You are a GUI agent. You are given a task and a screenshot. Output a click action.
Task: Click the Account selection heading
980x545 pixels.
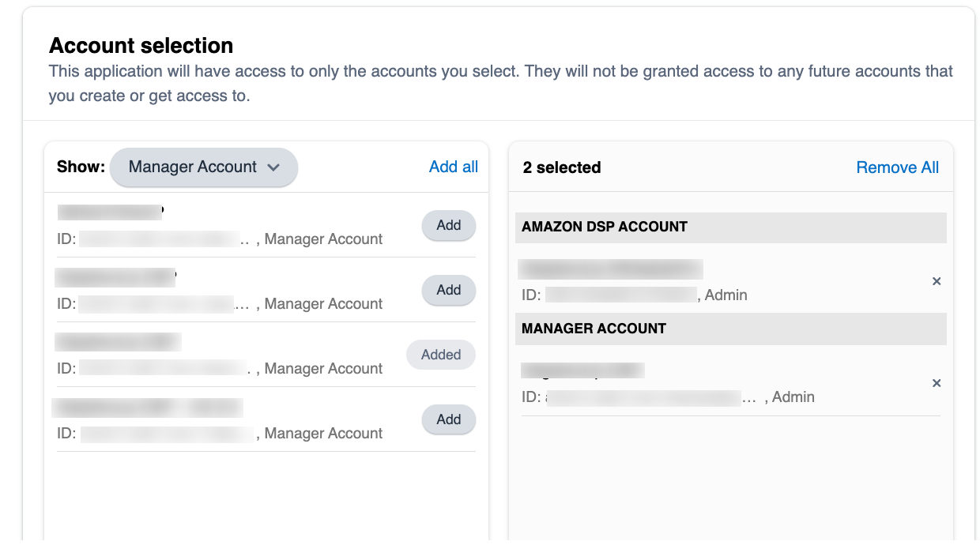coord(141,46)
